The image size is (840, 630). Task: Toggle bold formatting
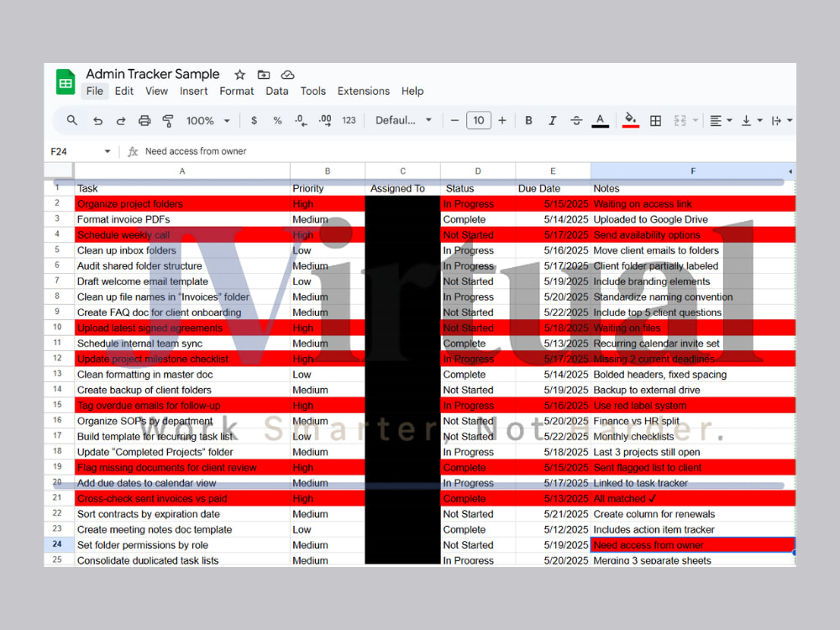coord(528,120)
